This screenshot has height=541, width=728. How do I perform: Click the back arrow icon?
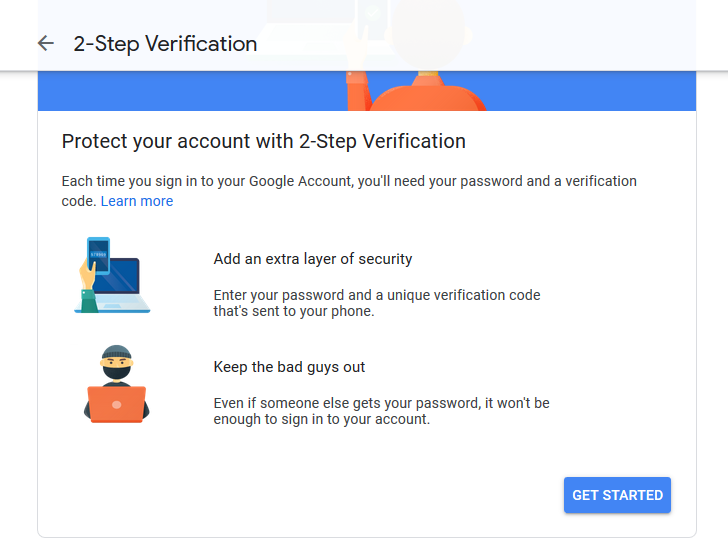(45, 43)
